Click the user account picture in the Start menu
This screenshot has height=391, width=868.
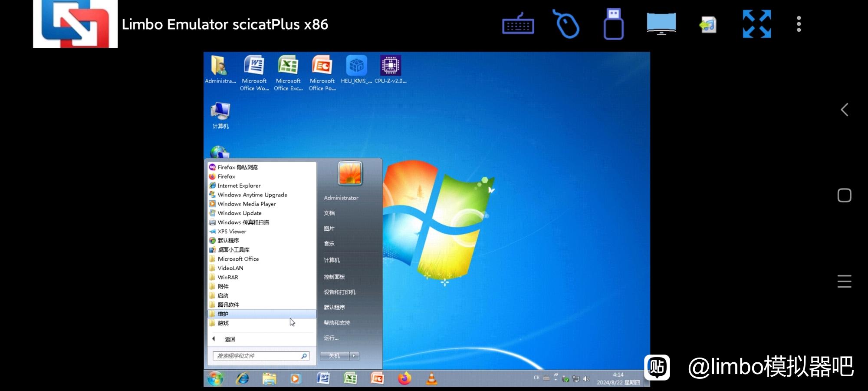(x=350, y=173)
